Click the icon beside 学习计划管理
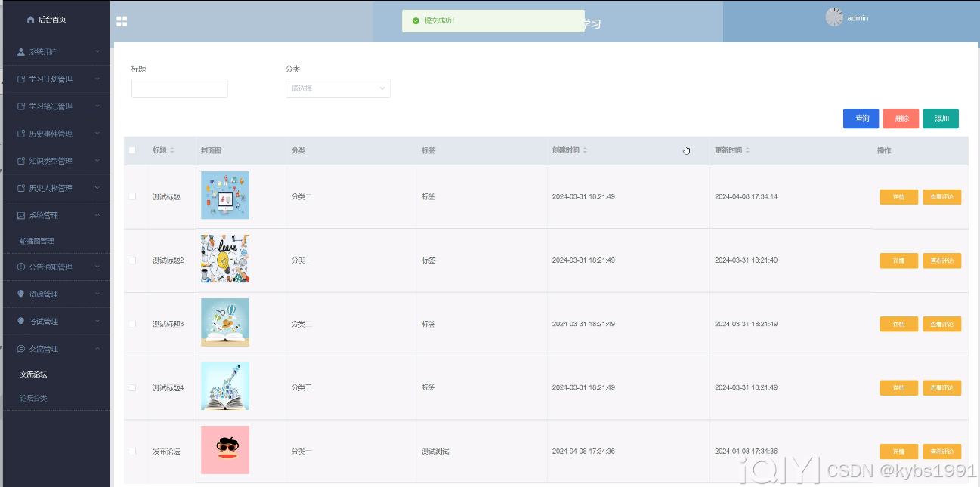Viewport: 980px width, 487px height. [21, 79]
